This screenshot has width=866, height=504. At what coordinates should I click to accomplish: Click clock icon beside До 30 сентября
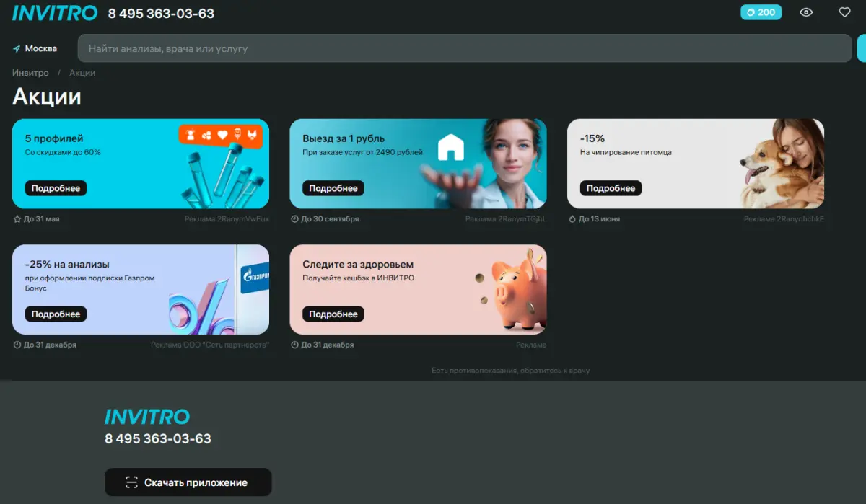[294, 218]
